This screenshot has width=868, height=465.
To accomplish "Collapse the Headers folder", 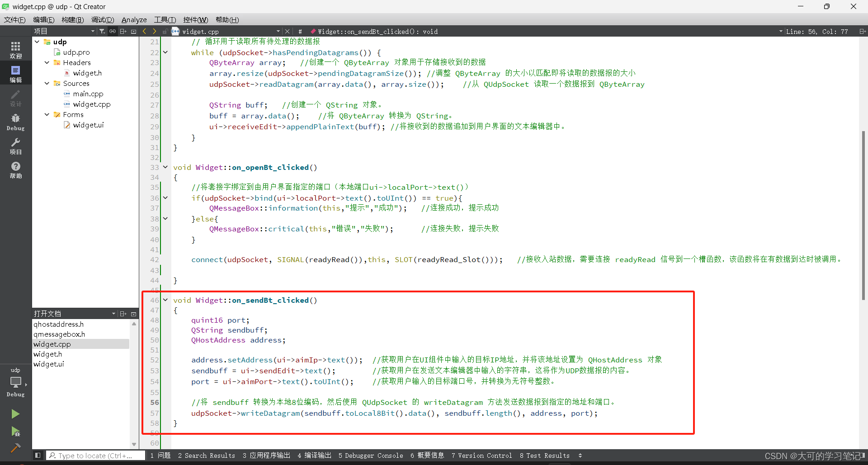I will click(x=46, y=62).
